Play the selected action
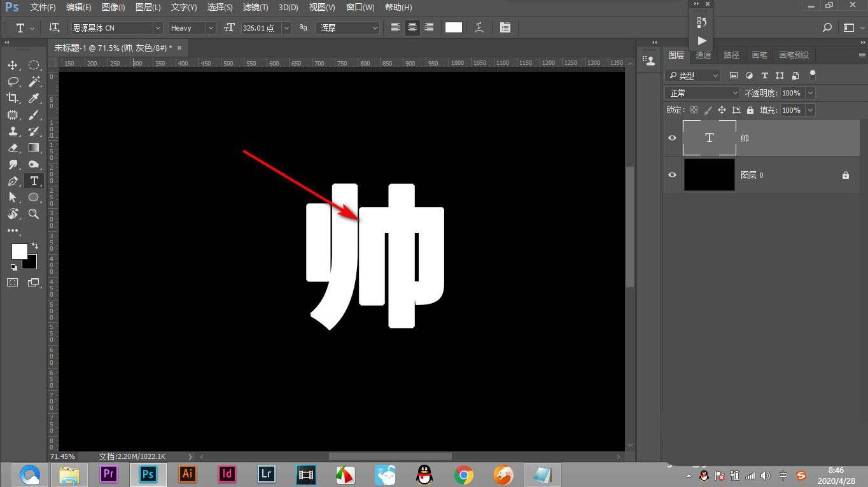This screenshot has width=868, height=487. click(x=702, y=41)
